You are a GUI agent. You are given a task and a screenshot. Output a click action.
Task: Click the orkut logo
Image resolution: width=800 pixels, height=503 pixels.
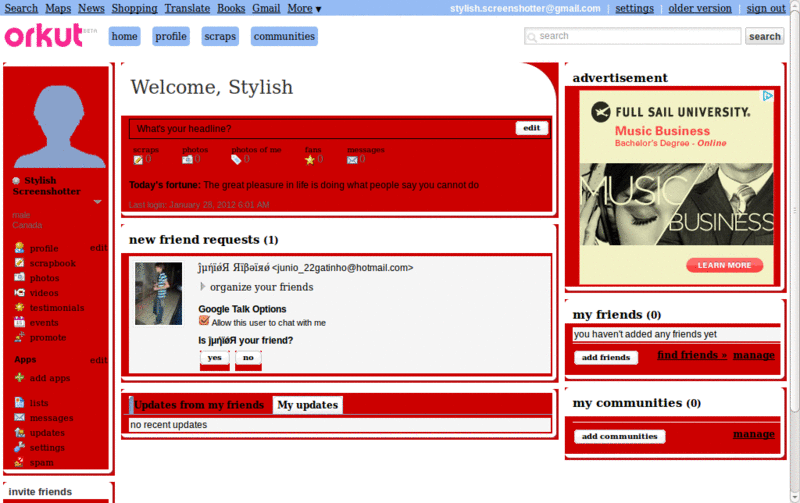tap(44, 36)
